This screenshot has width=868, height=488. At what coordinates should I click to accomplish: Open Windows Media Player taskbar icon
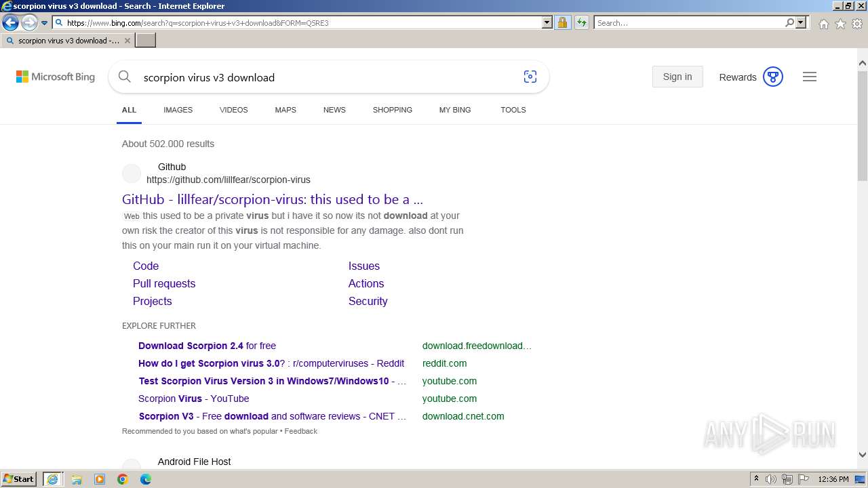[100, 479]
